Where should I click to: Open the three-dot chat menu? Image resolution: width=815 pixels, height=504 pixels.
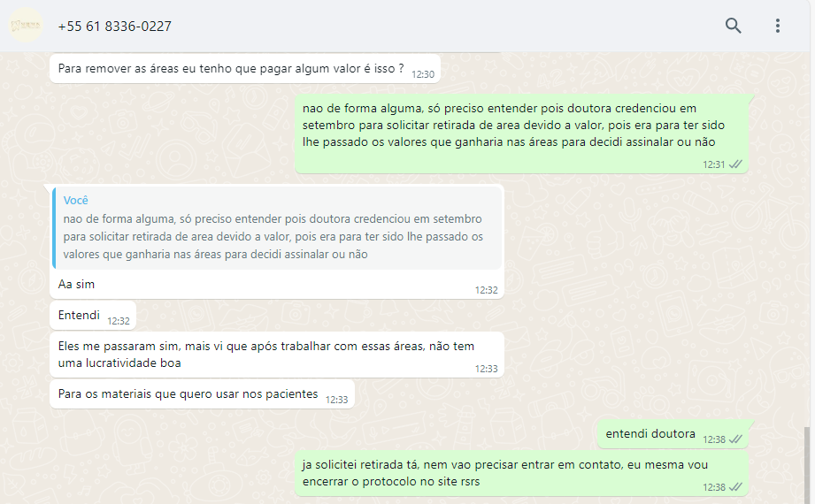[x=778, y=26]
